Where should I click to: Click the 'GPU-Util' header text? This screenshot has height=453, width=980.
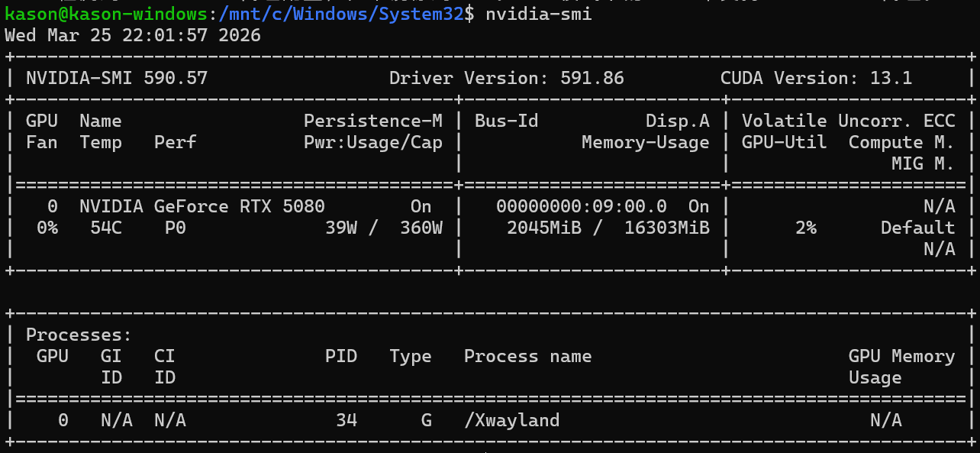pos(785,142)
